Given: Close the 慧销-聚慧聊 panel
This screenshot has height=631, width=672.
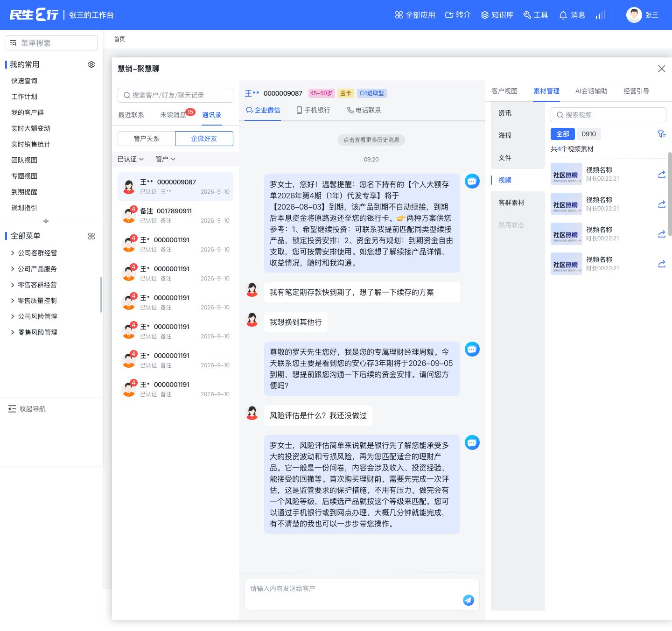Looking at the screenshot, I should coord(661,69).
